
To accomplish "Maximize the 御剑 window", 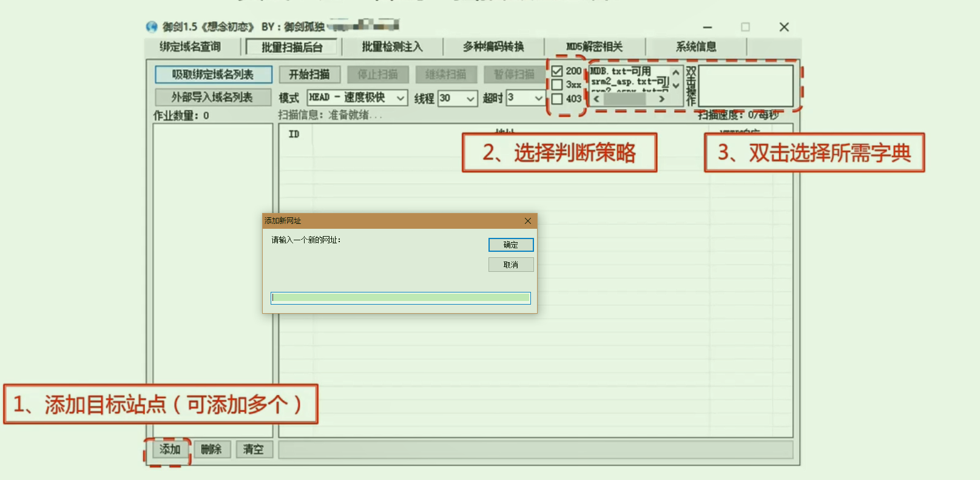I will coord(746,27).
